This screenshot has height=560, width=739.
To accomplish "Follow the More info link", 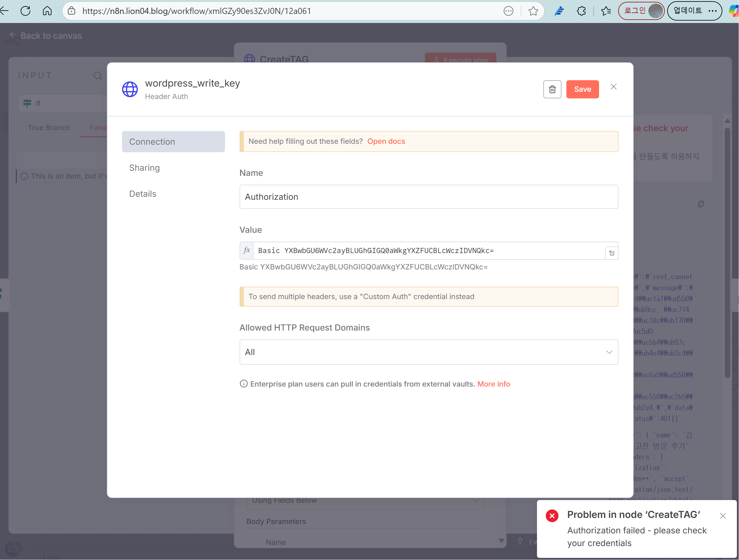I will coord(493,384).
